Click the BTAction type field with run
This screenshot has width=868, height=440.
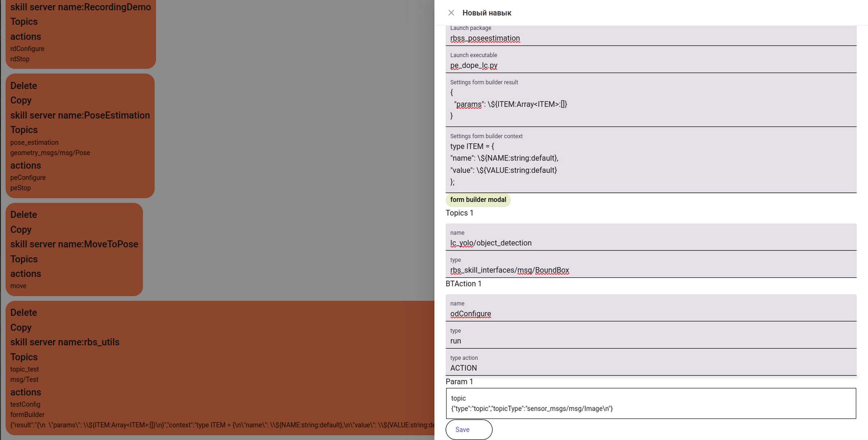[650, 341]
